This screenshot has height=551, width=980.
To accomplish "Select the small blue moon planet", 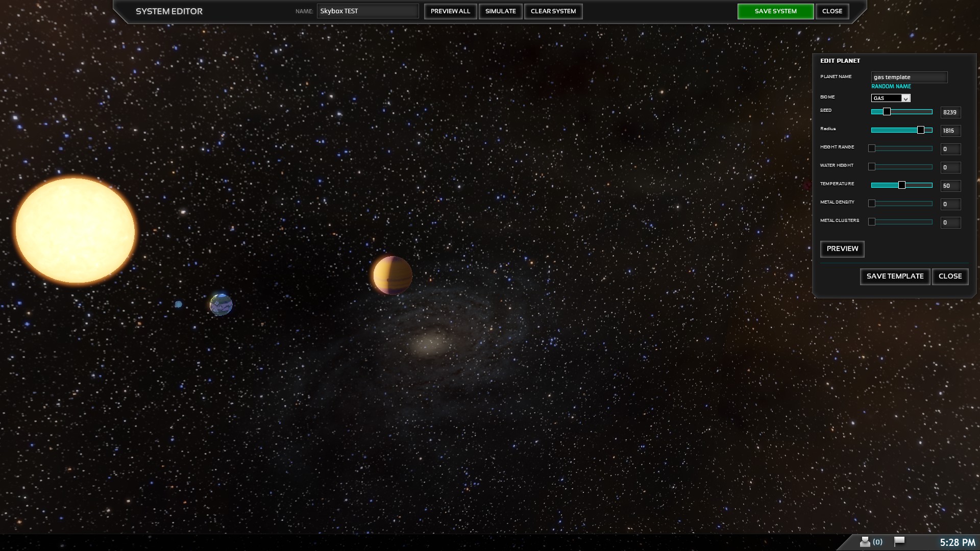I will (x=178, y=304).
